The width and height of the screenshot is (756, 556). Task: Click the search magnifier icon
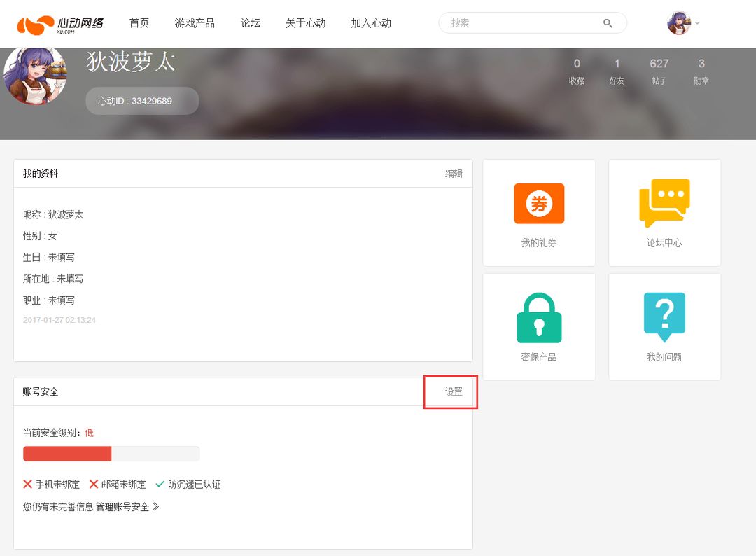tap(608, 23)
